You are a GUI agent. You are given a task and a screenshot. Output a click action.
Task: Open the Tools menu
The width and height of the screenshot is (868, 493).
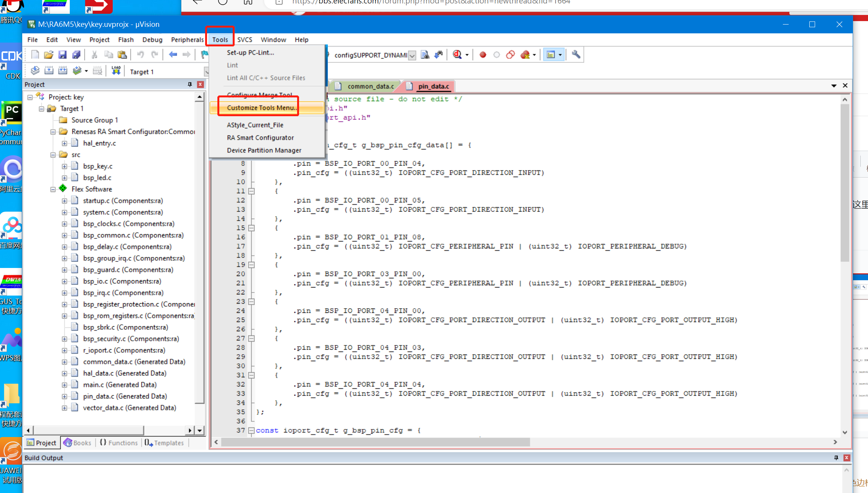(x=220, y=39)
